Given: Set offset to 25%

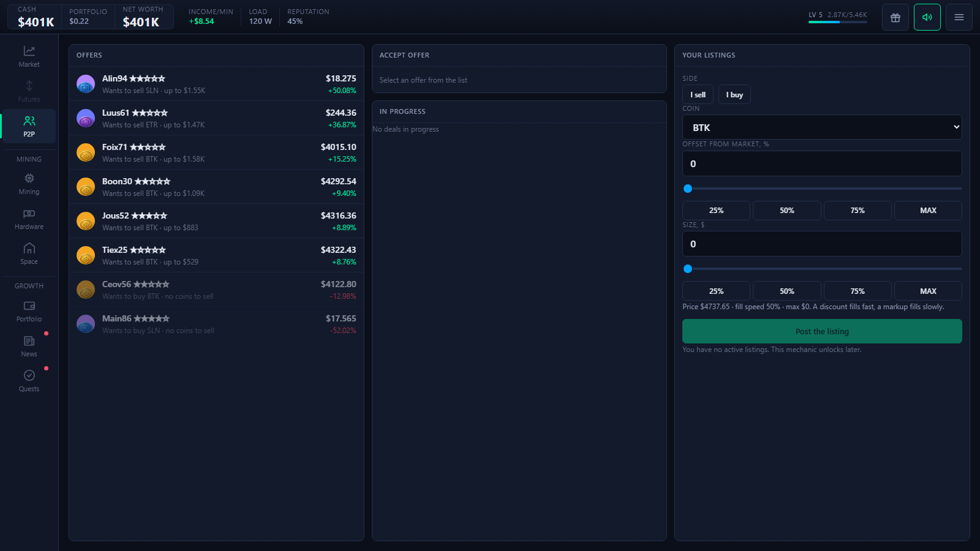Looking at the screenshot, I should pos(716,210).
